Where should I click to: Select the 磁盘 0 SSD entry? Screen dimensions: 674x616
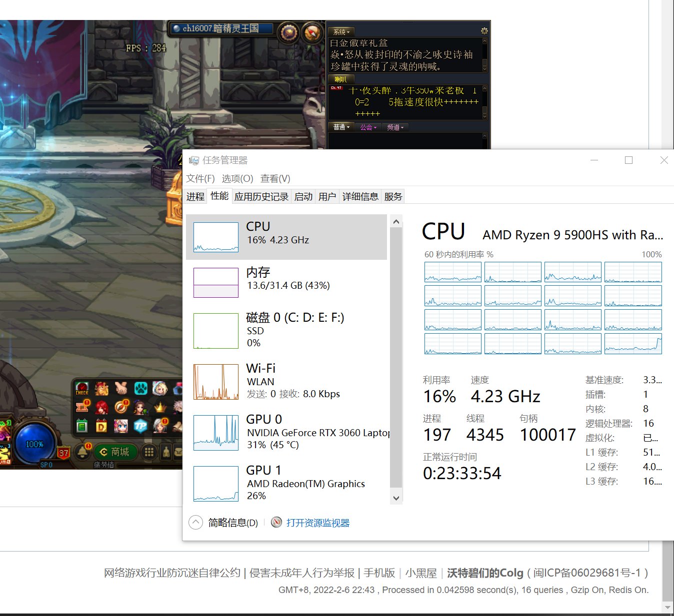(286, 330)
